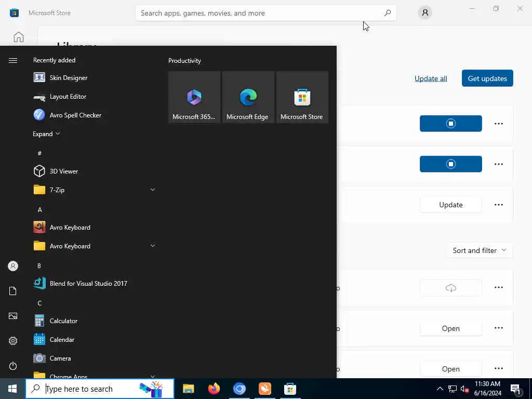Open the network icon in system tray
The height and width of the screenshot is (399, 532).
coord(453,389)
